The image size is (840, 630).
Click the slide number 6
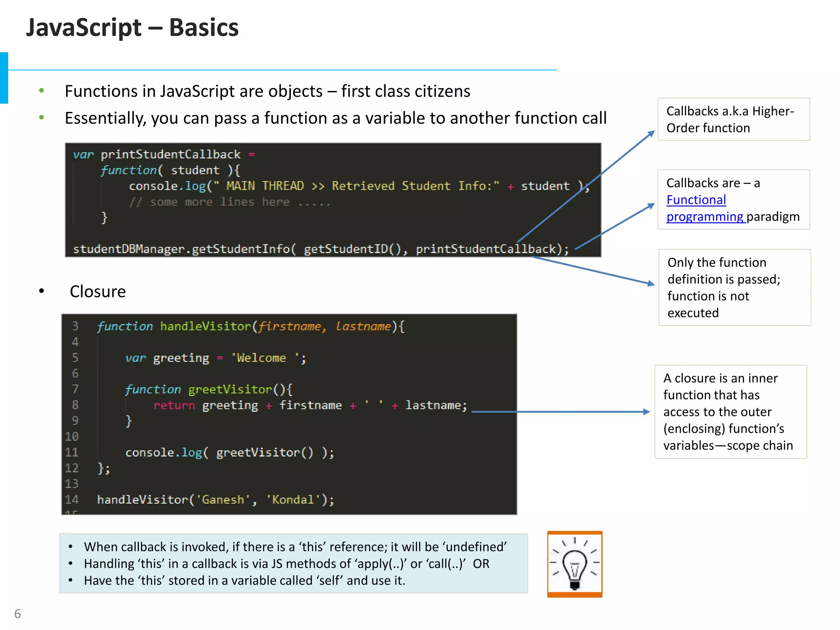point(18,614)
